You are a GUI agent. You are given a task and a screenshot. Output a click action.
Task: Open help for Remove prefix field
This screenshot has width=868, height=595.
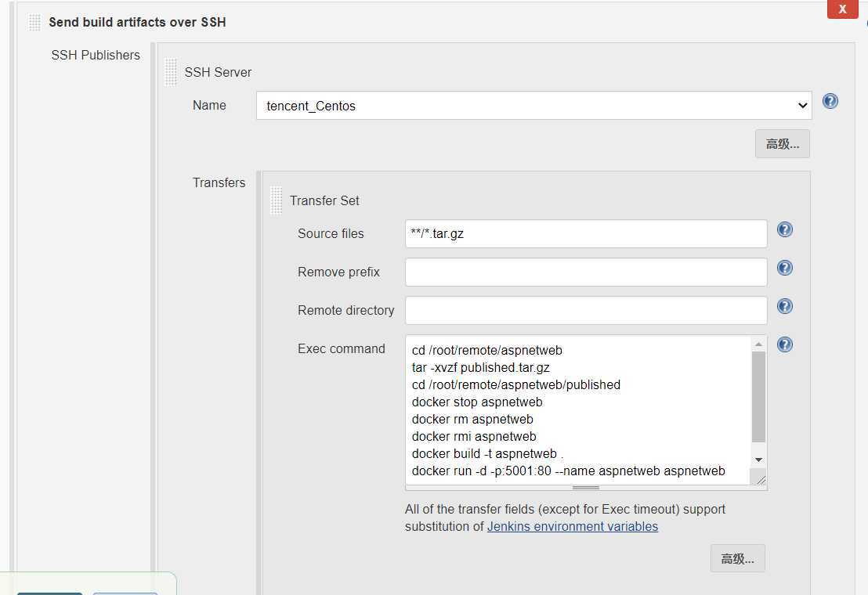click(784, 269)
